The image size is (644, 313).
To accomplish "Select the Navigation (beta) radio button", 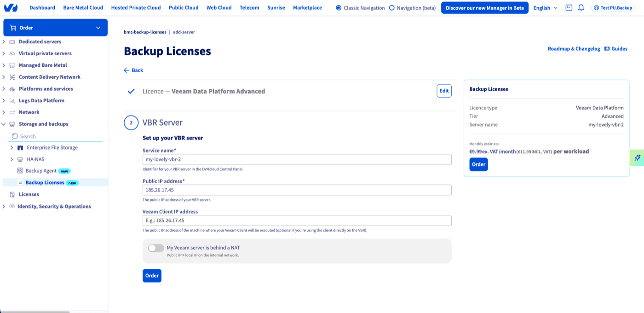I will (x=392, y=8).
